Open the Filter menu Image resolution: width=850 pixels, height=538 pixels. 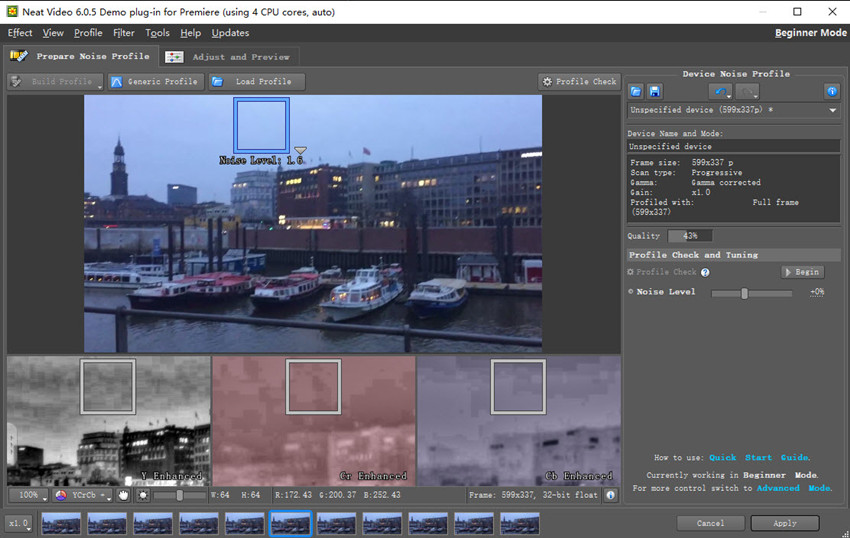tap(124, 33)
